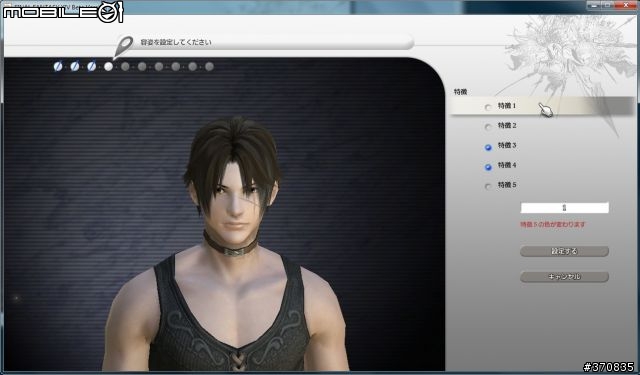This screenshot has width=640, height=375.
Task: Toggle the 特徴 4 option off
Action: tap(488, 167)
